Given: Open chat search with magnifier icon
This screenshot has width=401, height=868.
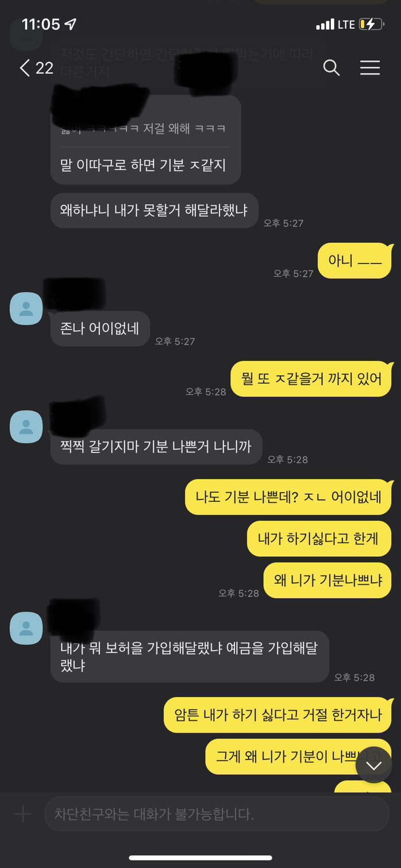Looking at the screenshot, I should pyautogui.click(x=331, y=68).
